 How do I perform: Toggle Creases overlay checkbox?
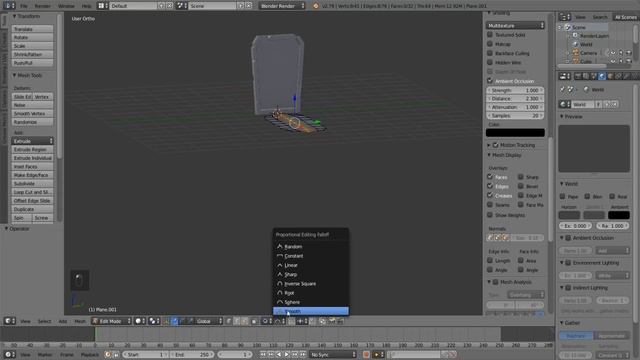(x=490, y=196)
